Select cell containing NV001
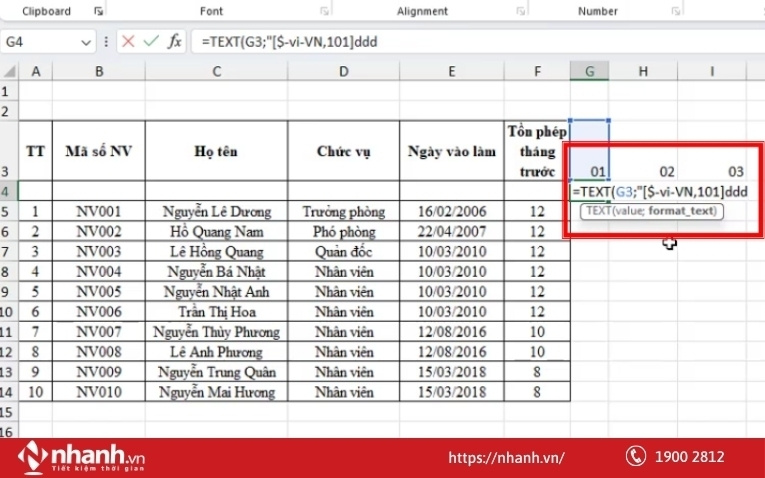 tap(99, 212)
